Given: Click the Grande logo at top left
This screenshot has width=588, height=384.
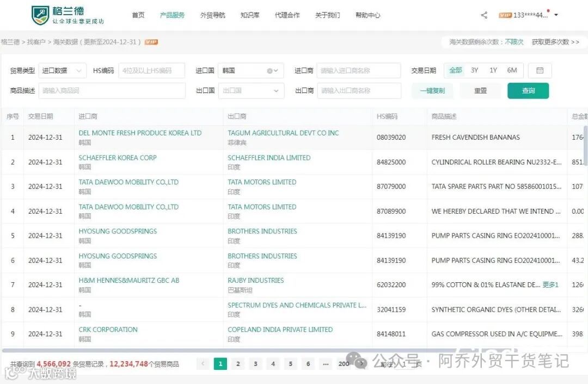Looking at the screenshot, I should [x=68, y=15].
